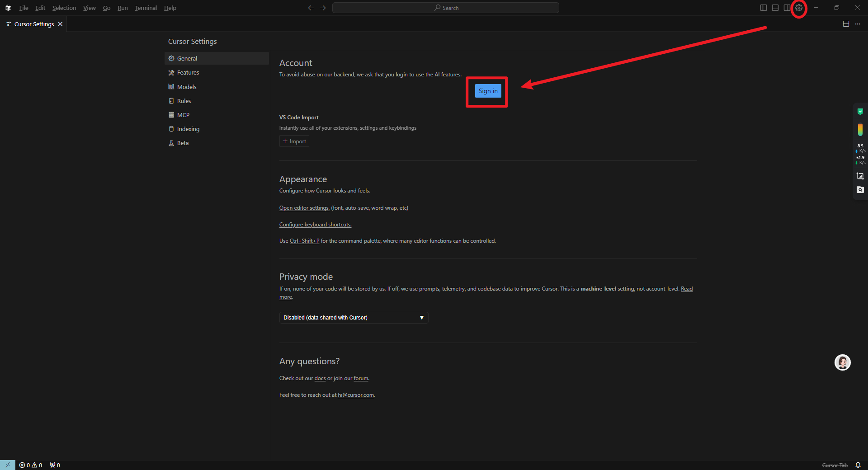
Task: Click the split editor icon
Action: click(846, 24)
